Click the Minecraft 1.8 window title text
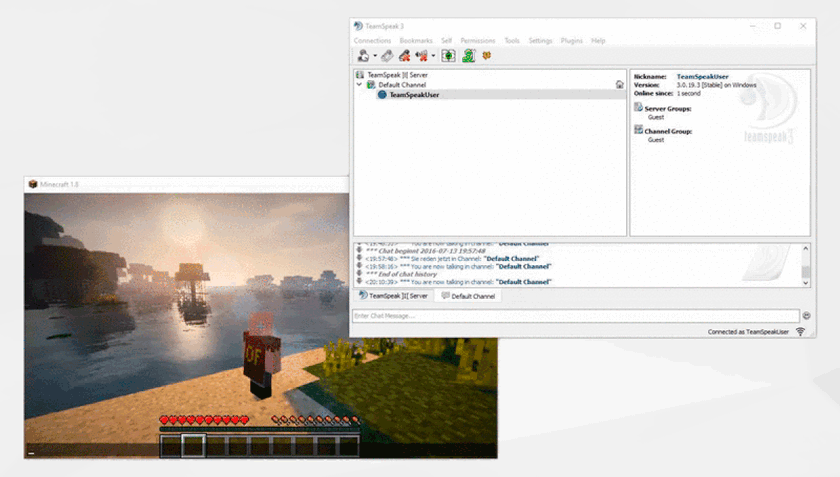The image size is (840, 477). (x=59, y=184)
